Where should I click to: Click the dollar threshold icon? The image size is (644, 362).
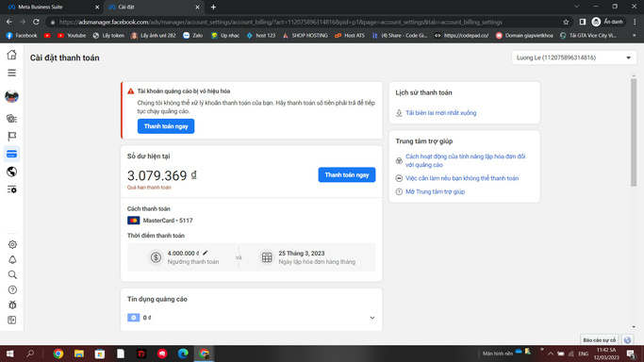pos(156,257)
